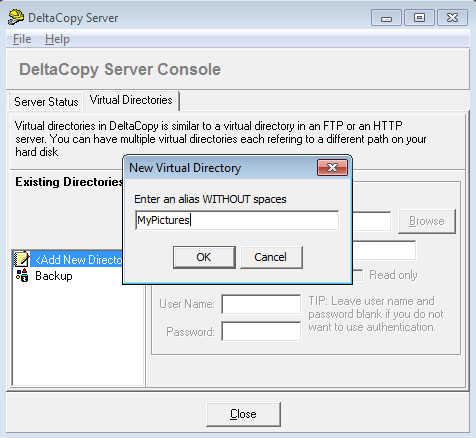Switch to the Server Status tab

(46, 101)
